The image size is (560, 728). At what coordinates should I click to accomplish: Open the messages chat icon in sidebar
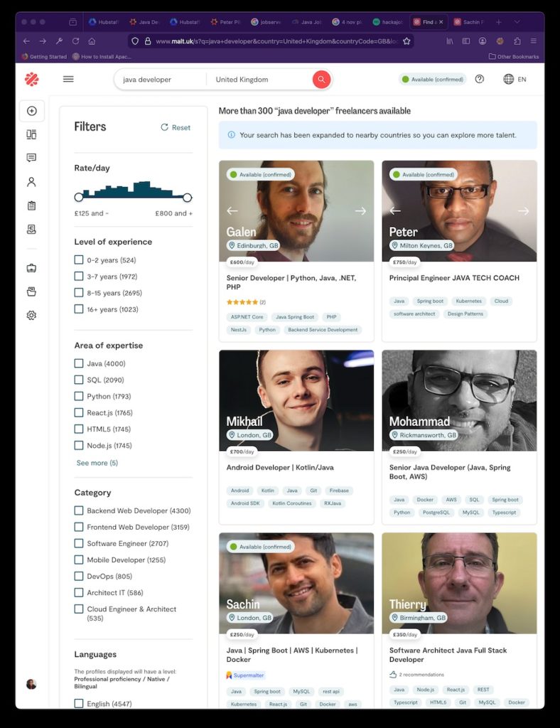[x=31, y=158]
